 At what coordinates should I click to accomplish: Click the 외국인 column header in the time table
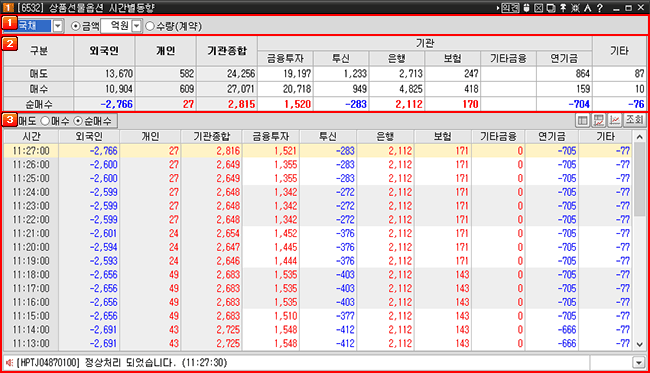89,136
